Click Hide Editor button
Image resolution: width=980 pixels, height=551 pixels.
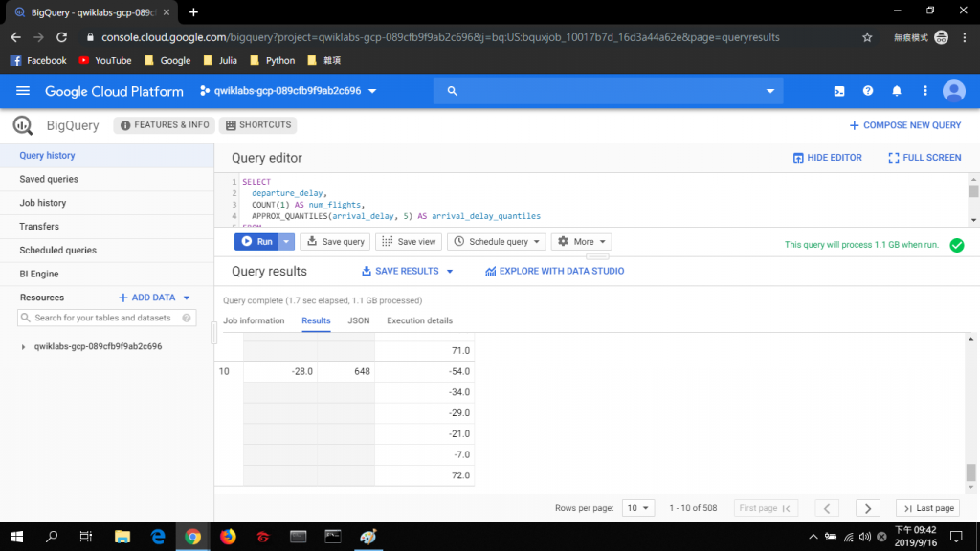click(x=828, y=158)
